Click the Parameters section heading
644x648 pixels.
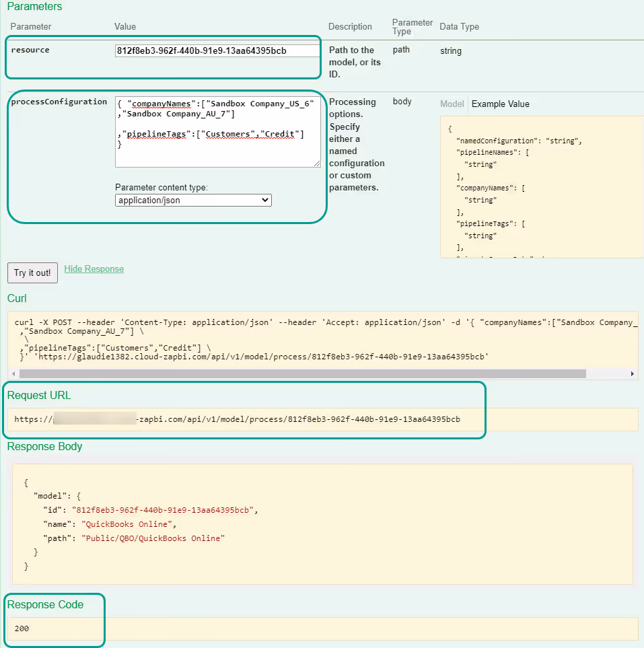pos(34,7)
